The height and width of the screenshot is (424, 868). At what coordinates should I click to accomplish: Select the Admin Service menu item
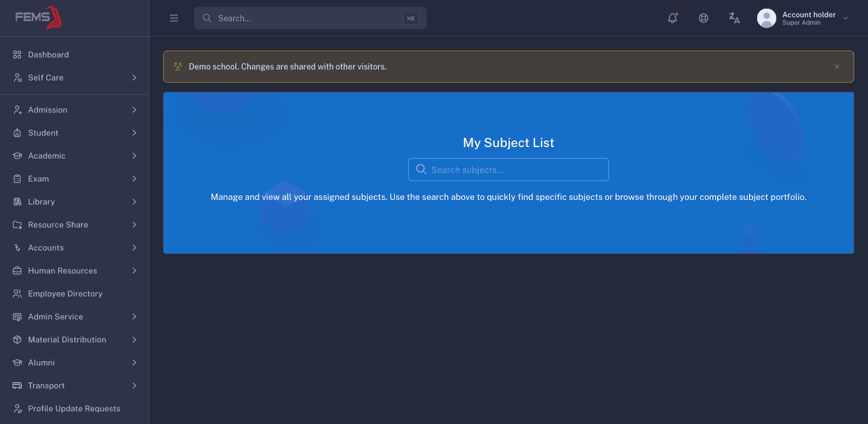pos(75,317)
